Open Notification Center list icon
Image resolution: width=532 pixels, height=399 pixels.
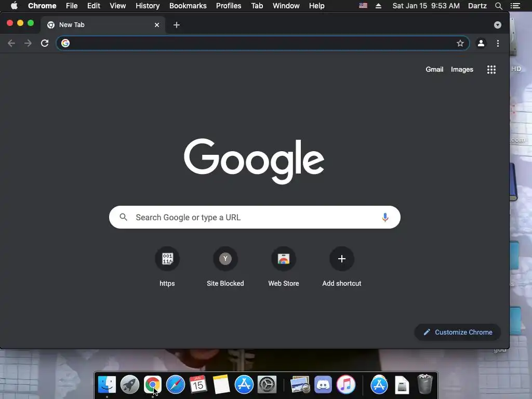pyautogui.click(x=515, y=6)
